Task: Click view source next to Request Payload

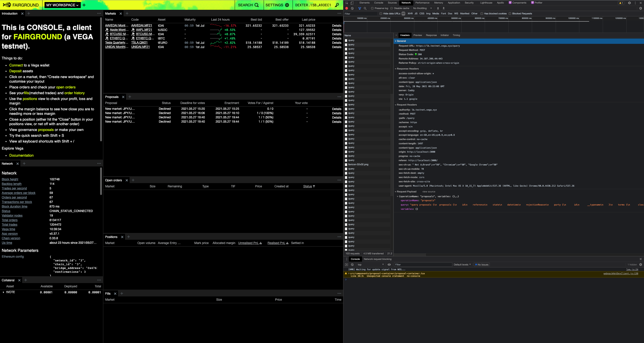Action: click(428, 192)
